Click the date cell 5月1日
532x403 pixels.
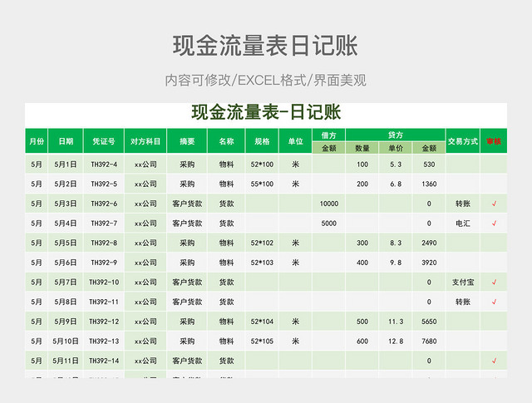tap(66, 165)
